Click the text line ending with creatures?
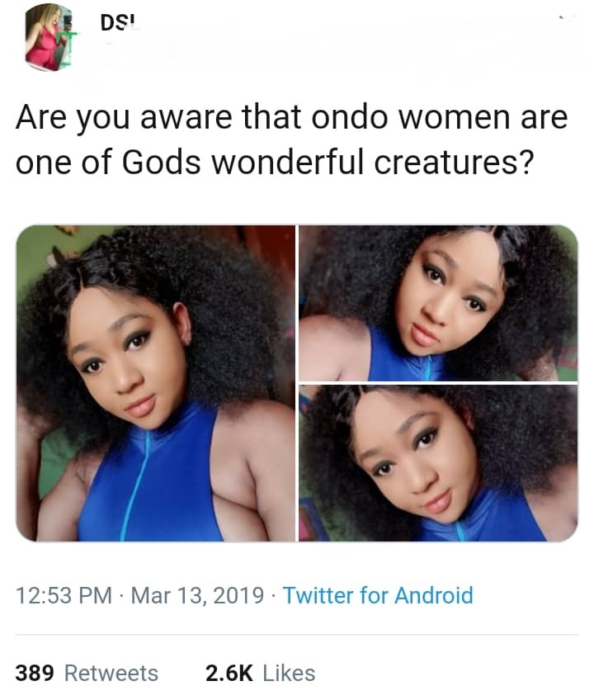This screenshot has width=594, height=700. coord(274,162)
